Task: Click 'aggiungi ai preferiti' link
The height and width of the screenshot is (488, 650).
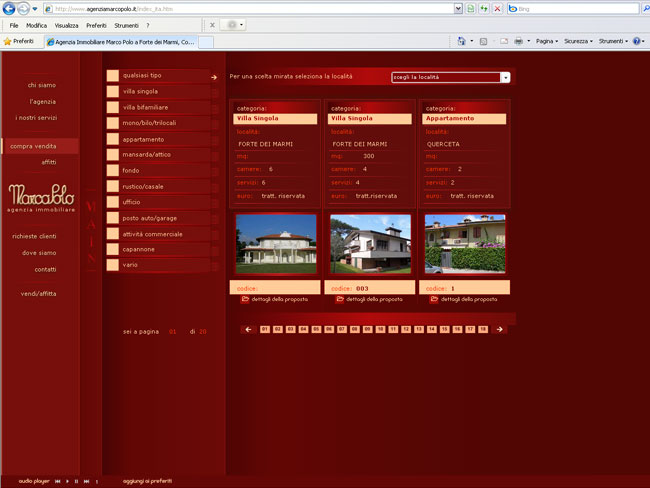Action: pyautogui.click(x=147, y=481)
